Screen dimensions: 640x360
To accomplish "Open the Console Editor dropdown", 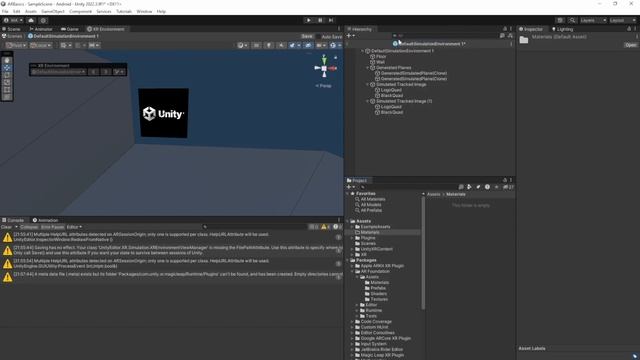I will pos(74,227).
